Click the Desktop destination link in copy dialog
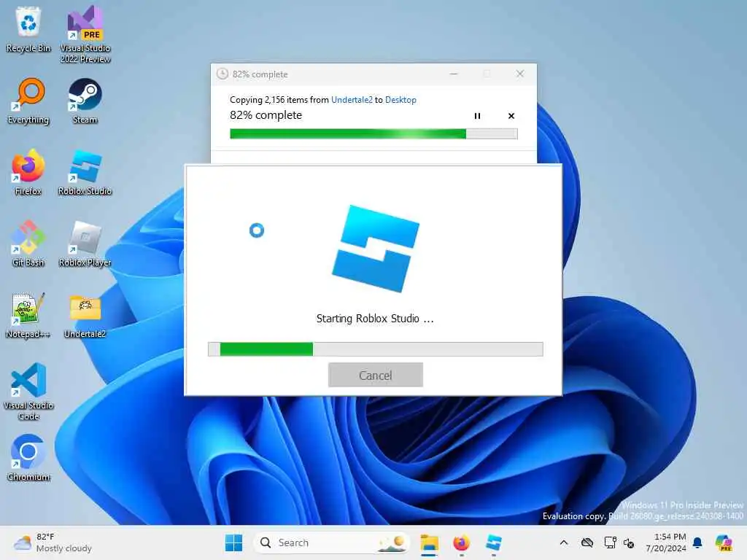 click(400, 99)
